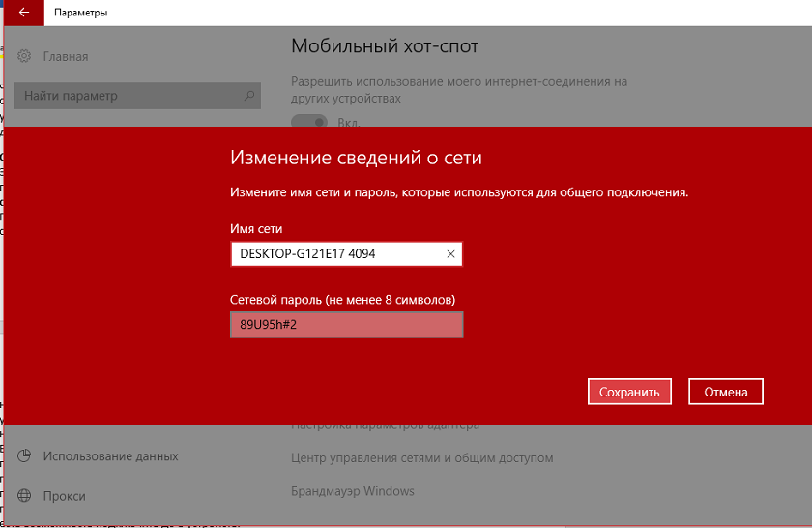
Task: Click the gear icon next to Главная
Action: pyautogui.click(x=25, y=56)
